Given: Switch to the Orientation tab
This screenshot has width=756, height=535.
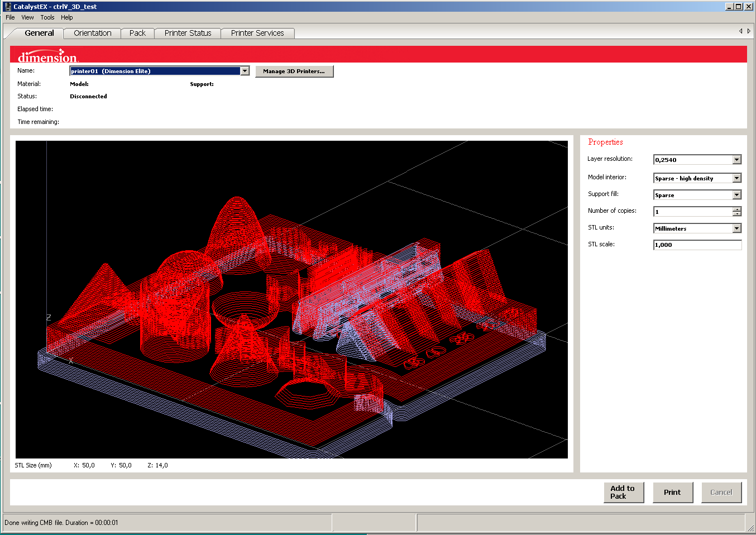Looking at the screenshot, I should 93,33.
